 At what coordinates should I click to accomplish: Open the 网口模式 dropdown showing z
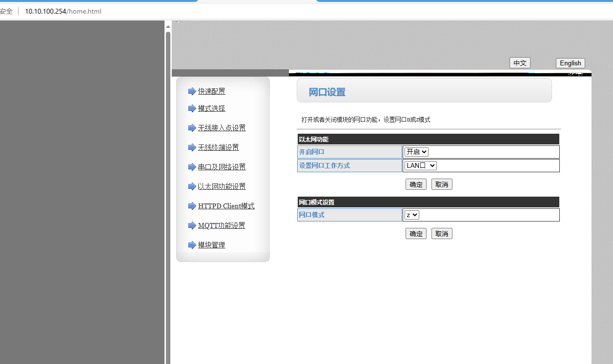[411, 215]
